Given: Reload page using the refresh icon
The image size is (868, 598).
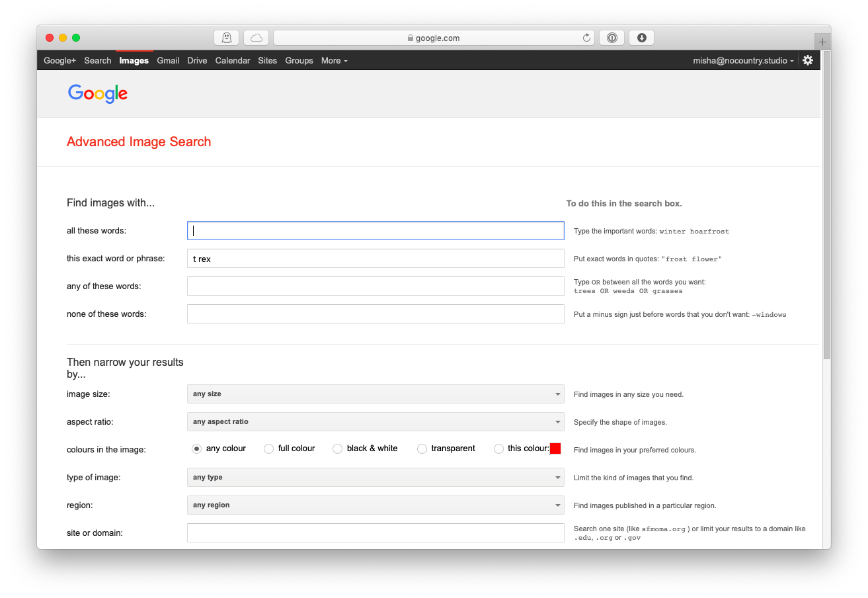Looking at the screenshot, I should point(586,38).
